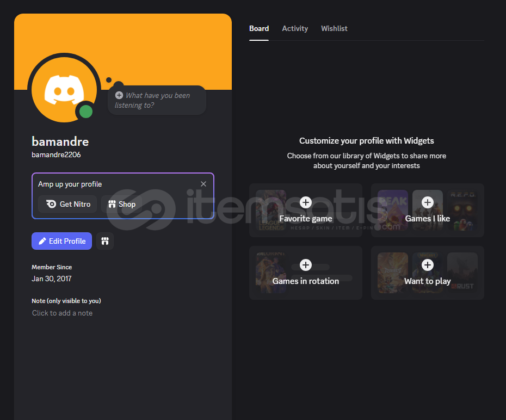Image resolution: width=506 pixels, height=420 pixels.
Task: Click the plus icon in listening status bubble
Action: 119,95
